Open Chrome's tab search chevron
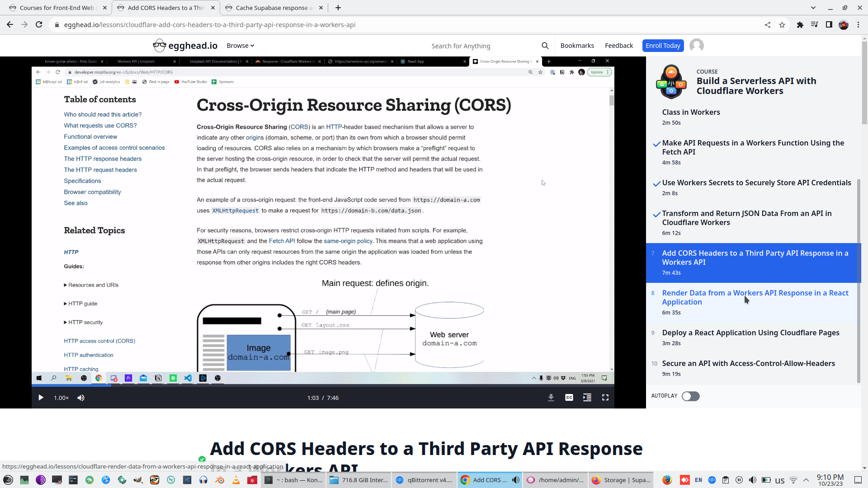This screenshot has height=488, width=868. [813, 8]
